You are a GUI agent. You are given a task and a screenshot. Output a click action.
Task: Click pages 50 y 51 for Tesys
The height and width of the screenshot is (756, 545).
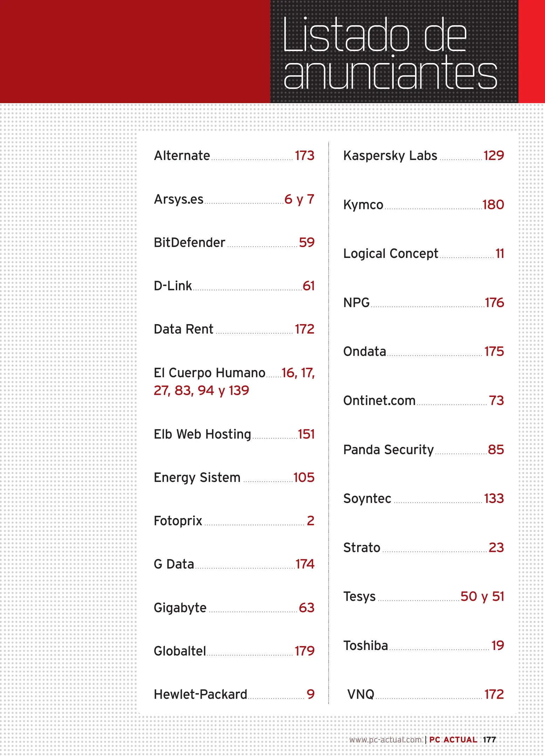[482, 597]
